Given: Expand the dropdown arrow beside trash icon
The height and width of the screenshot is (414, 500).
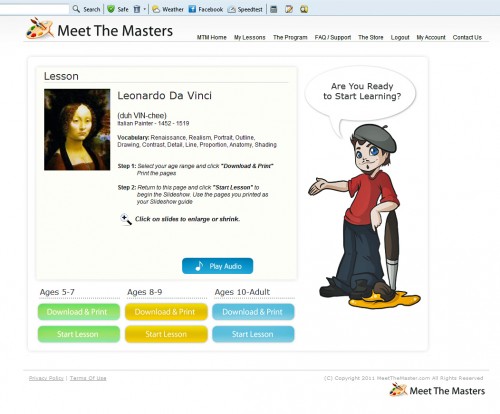Looking at the screenshot, I should click(x=144, y=9).
